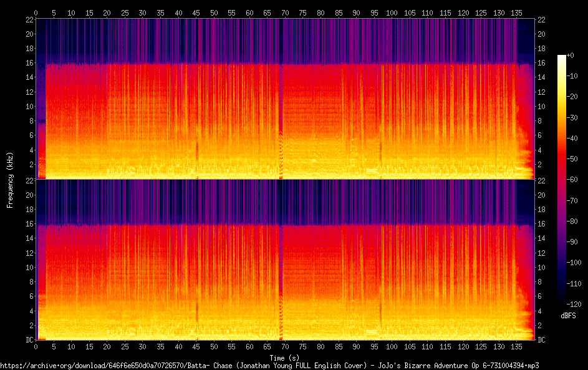Click the "DC" label at the bottom-left corner
The width and height of the screenshot is (588, 370).
click(28, 340)
